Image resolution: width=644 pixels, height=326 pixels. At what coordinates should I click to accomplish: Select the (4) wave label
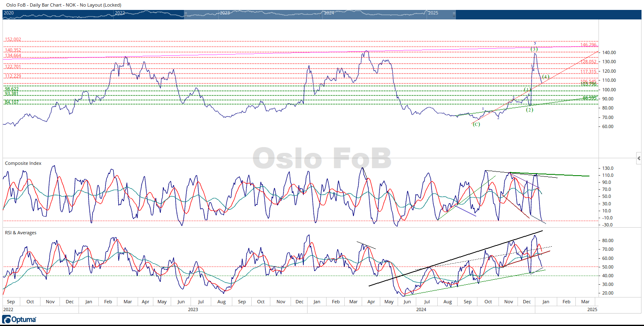click(546, 77)
